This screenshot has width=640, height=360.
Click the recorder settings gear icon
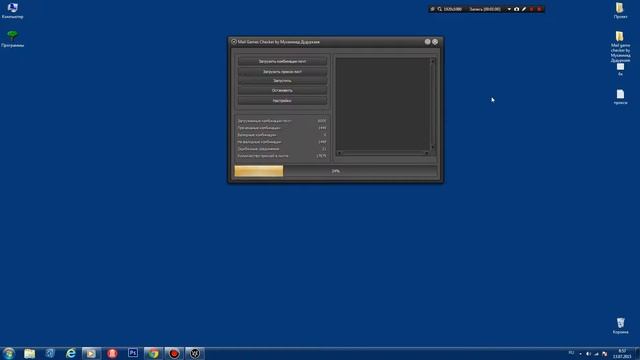[x=432, y=9]
